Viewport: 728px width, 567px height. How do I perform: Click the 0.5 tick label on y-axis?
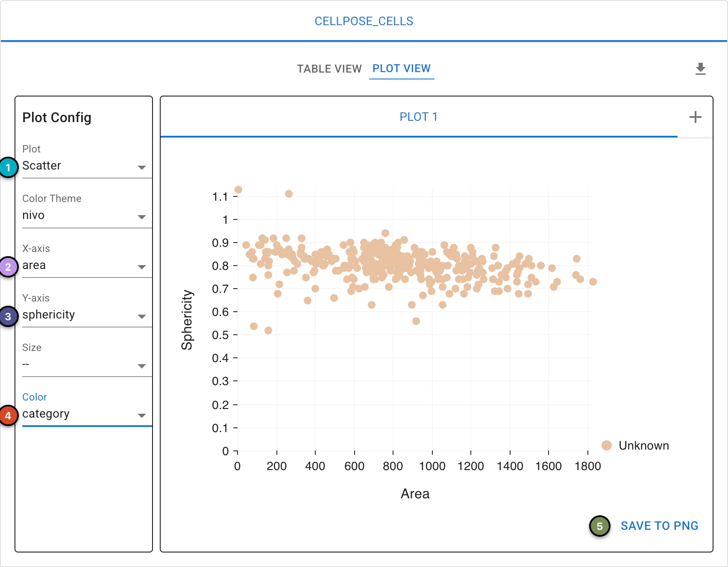pos(220,335)
